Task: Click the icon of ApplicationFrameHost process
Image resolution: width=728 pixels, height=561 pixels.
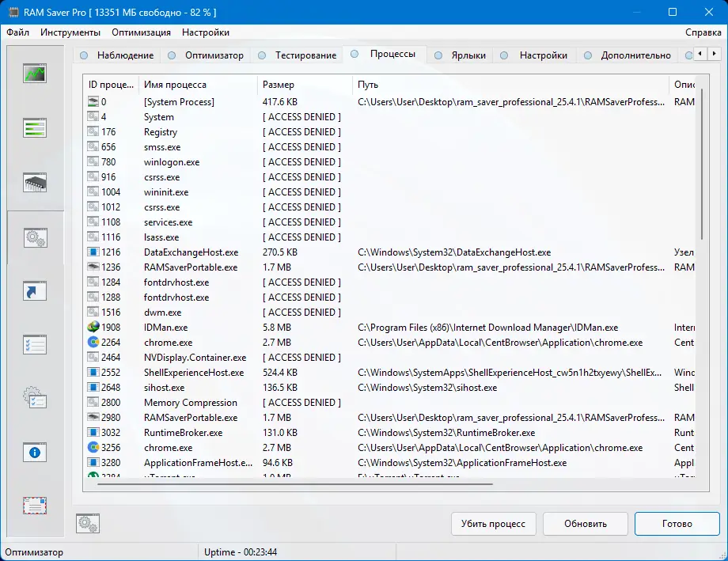Action: point(93,463)
